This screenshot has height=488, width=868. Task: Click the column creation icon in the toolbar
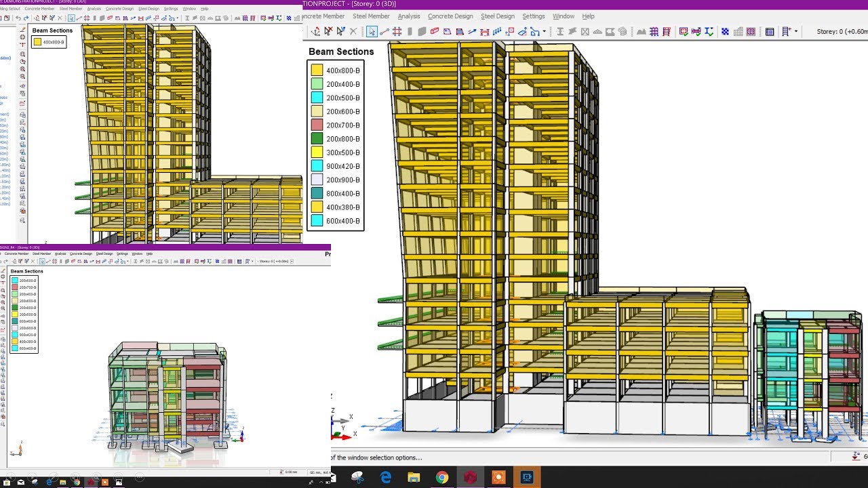[x=411, y=32]
